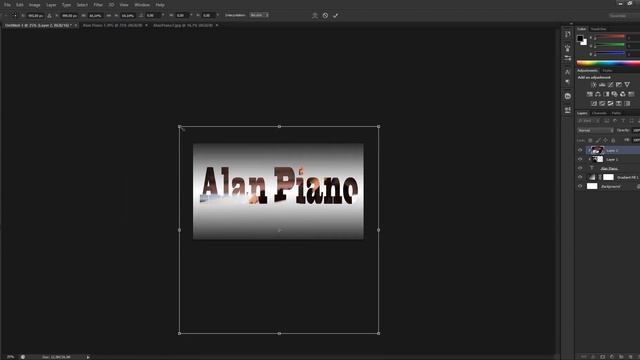This screenshot has height=360, width=640.
Task: Add a Vibrance adjustment
Action: click(627, 84)
